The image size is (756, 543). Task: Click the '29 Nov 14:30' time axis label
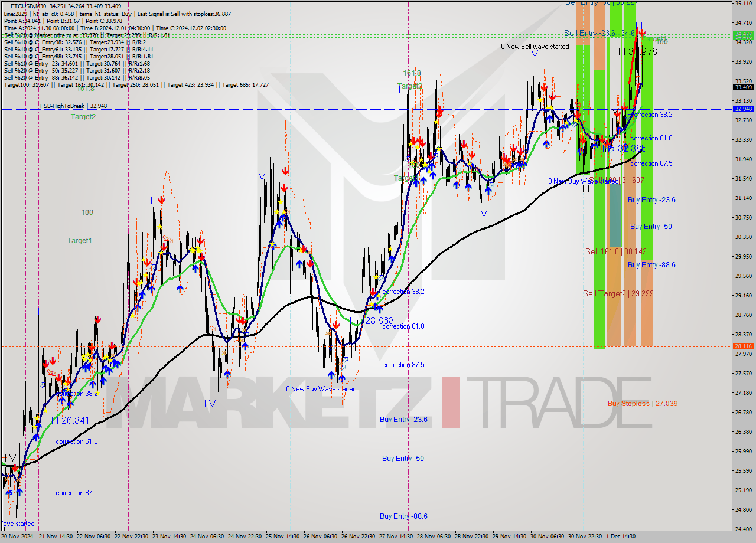[x=510, y=537]
